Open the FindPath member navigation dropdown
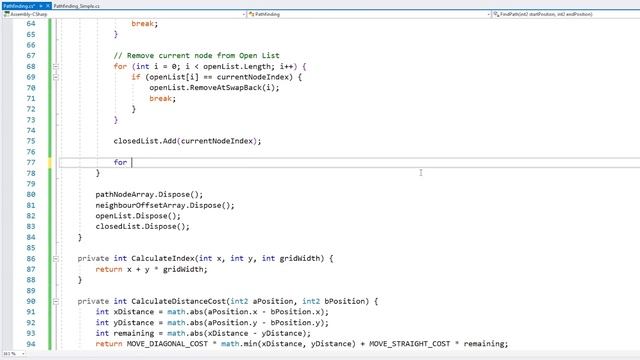The height and width of the screenshot is (360, 640). point(566,14)
